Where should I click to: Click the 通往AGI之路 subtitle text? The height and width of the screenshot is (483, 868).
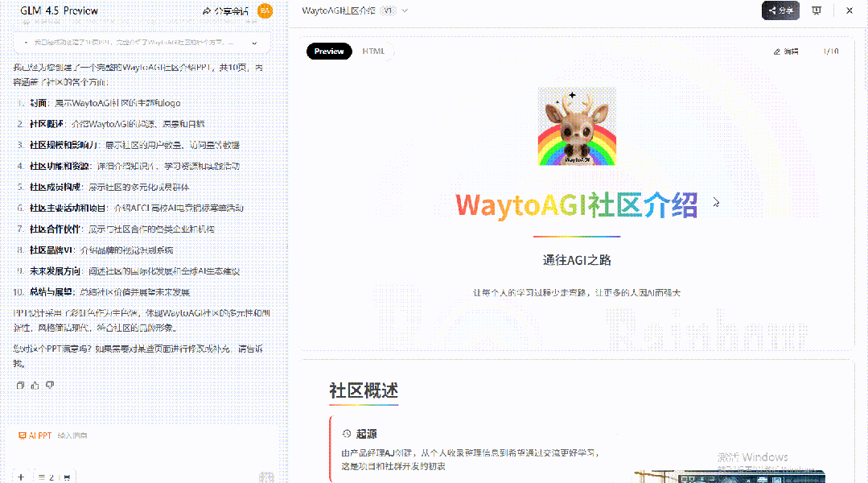point(577,260)
